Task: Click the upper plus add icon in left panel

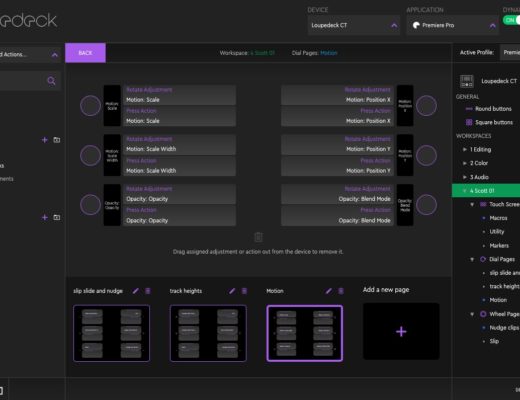Action: tap(44, 140)
